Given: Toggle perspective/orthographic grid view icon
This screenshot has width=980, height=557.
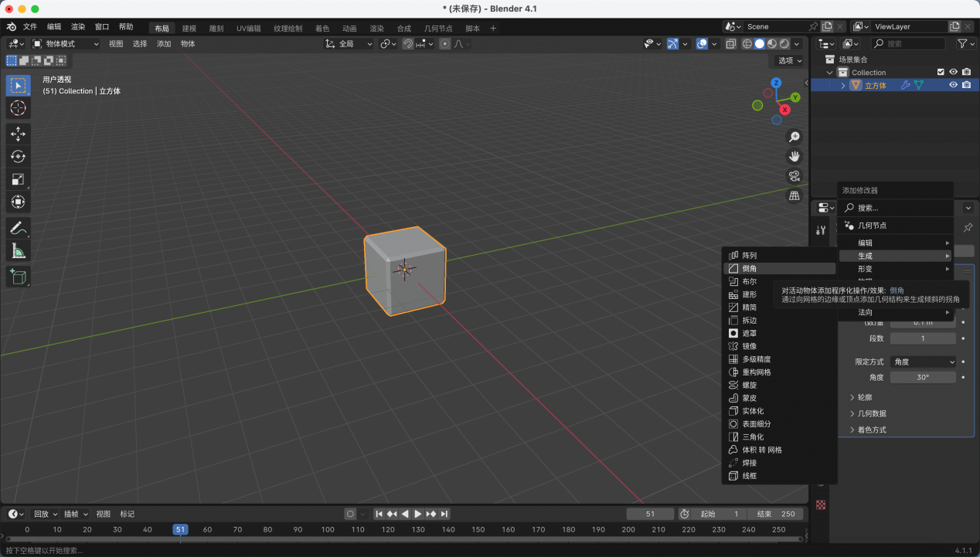Looking at the screenshot, I should [x=794, y=196].
